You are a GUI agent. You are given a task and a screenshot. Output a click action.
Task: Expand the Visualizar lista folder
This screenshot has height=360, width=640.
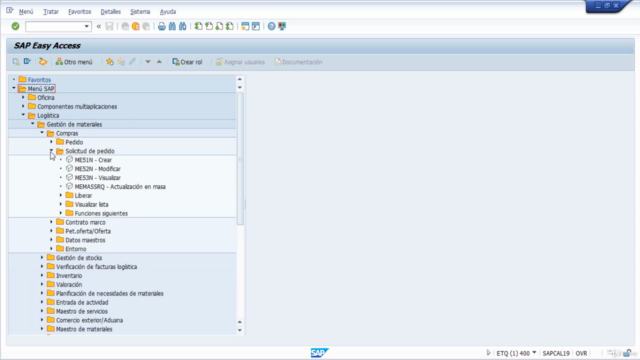(61, 204)
